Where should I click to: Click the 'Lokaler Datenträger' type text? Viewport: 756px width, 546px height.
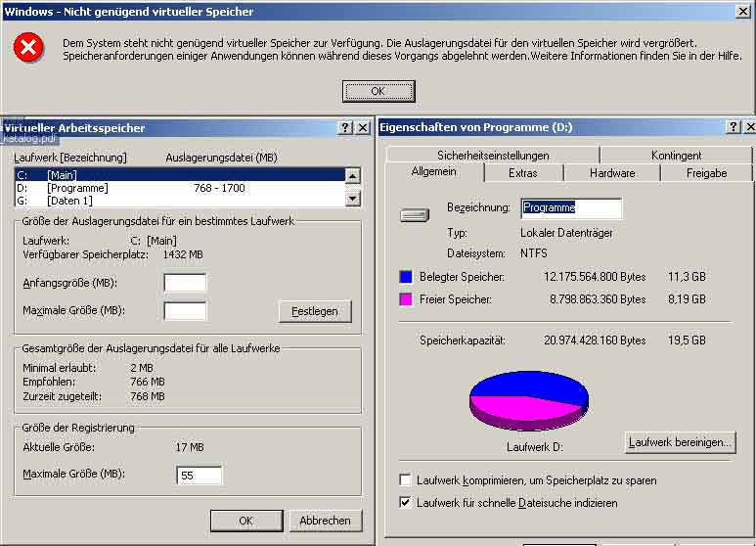pos(566,233)
